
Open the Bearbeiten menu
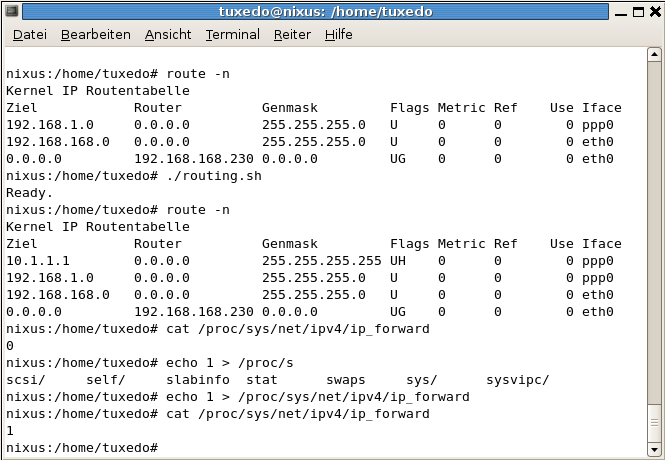(x=95, y=34)
